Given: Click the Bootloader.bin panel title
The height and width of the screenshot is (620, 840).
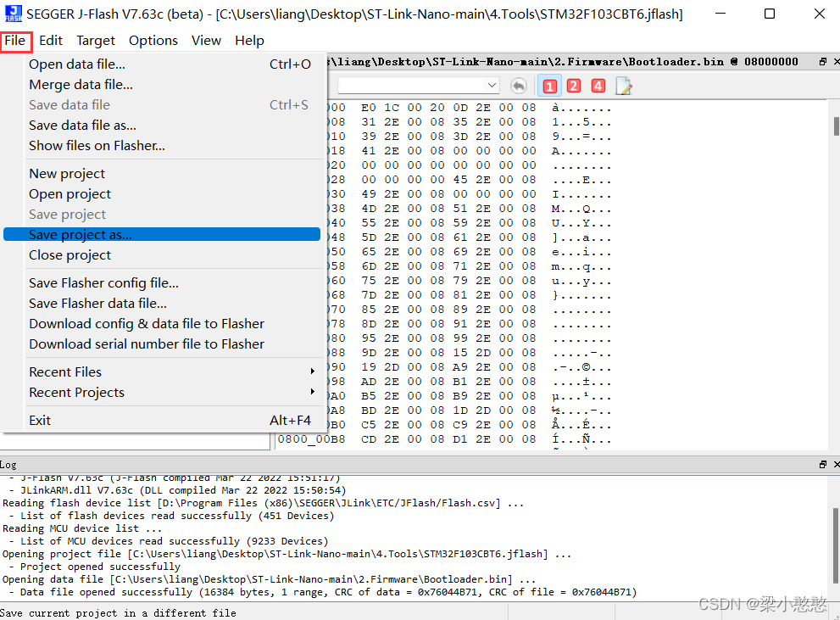Looking at the screenshot, I should 563,62.
